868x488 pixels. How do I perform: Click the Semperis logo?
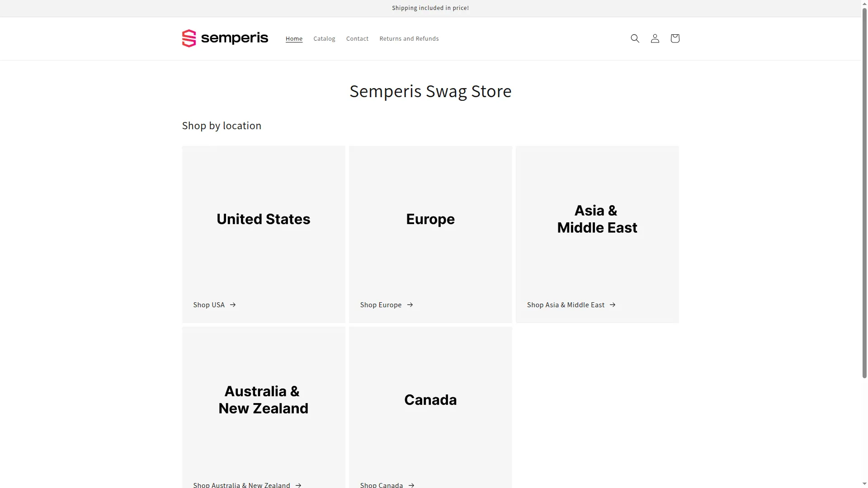[225, 38]
